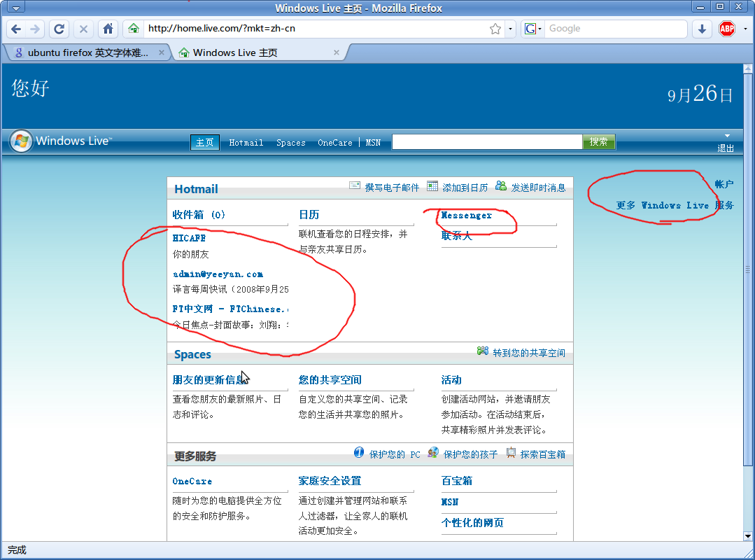Click 添加到日历 link
The height and width of the screenshot is (560, 755).
click(465, 188)
